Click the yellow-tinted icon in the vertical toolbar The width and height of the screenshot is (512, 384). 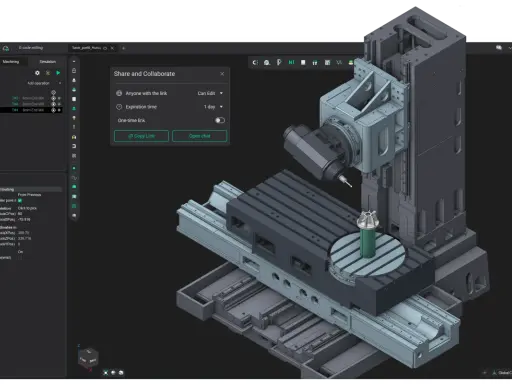coord(74,137)
